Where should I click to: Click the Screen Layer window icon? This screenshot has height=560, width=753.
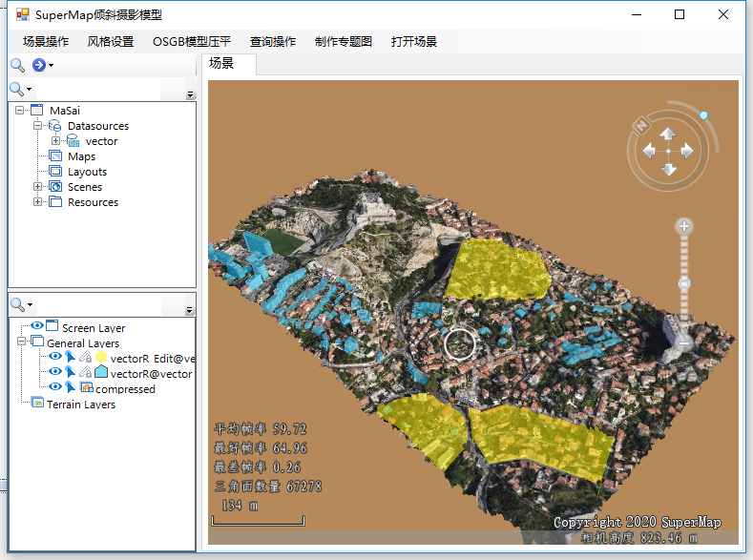(52, 325)
